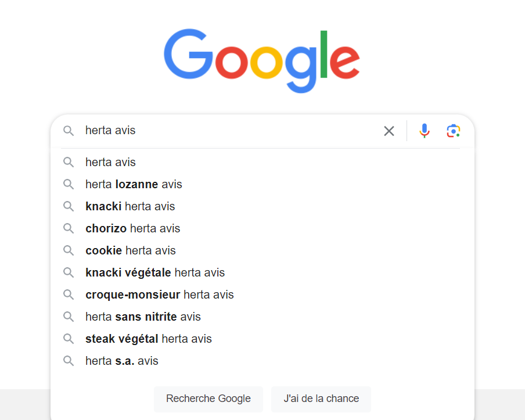Click inside the search input field

click(232, 131)
